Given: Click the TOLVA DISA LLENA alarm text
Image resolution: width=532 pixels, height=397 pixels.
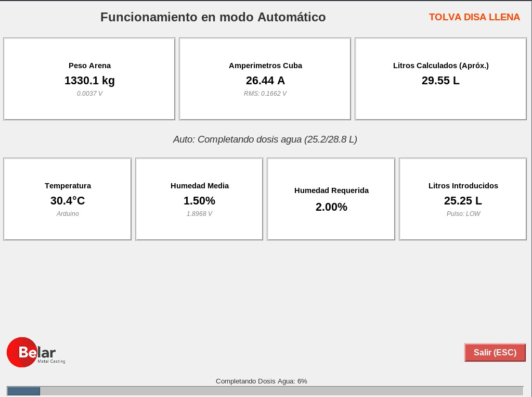Looking at the screenshot, I should pyautogui.click(x=474, y=17).
